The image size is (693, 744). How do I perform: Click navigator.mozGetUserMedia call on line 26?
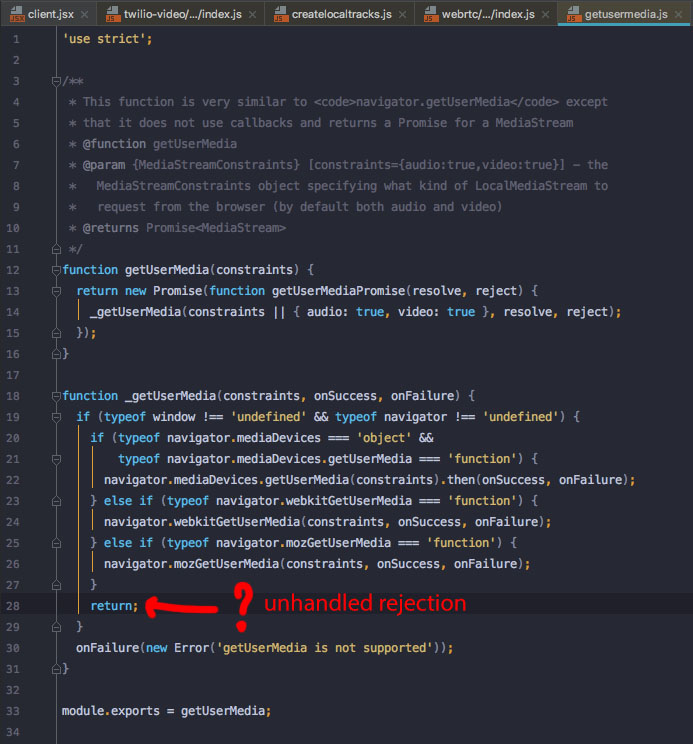click(x=317, y=564)
